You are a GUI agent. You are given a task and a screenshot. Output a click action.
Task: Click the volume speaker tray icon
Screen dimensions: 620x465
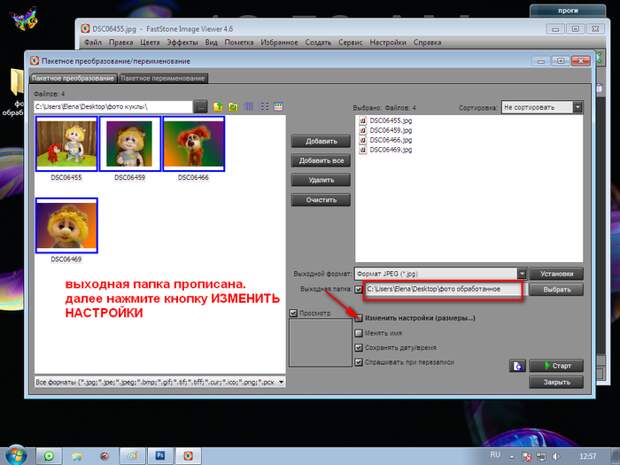point(556,457)
